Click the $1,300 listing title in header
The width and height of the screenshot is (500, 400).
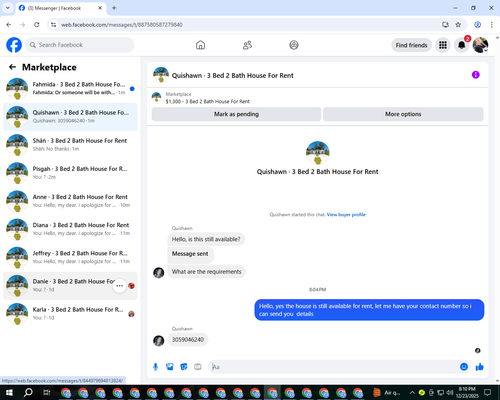click(207, 101)
